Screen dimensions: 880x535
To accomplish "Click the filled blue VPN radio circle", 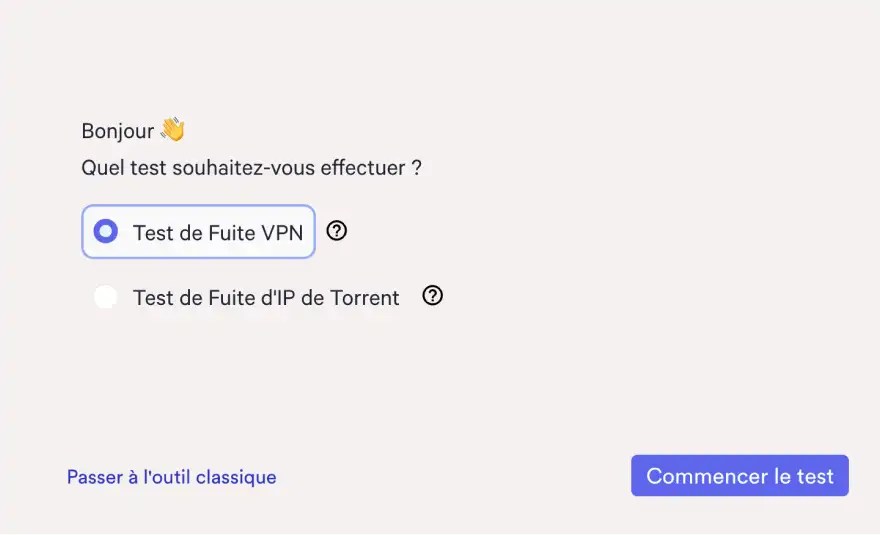I will point(105,232).
